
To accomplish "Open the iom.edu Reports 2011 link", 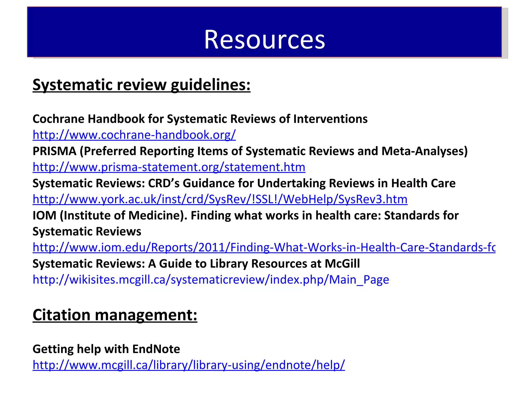I will [x=264, y=247].
